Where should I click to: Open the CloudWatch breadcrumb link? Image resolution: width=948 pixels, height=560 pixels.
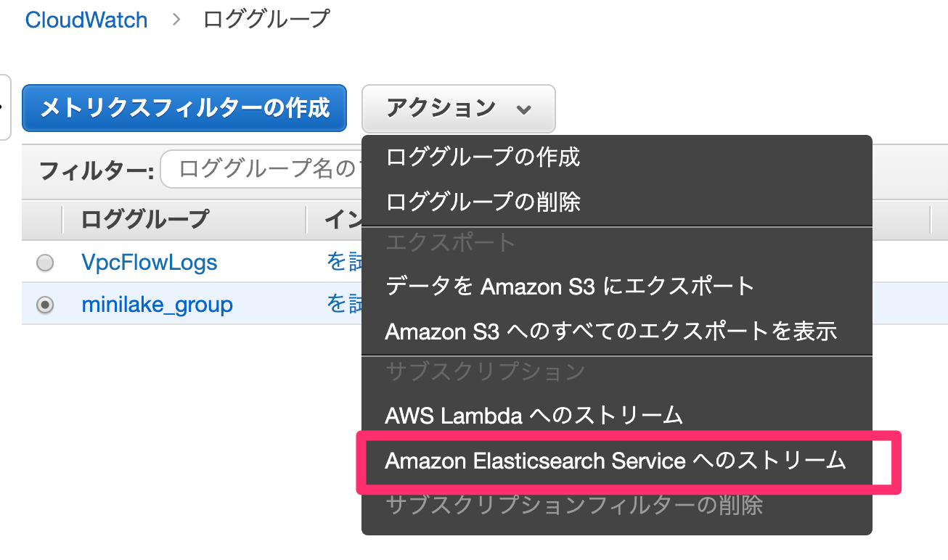tap(86, 20)
